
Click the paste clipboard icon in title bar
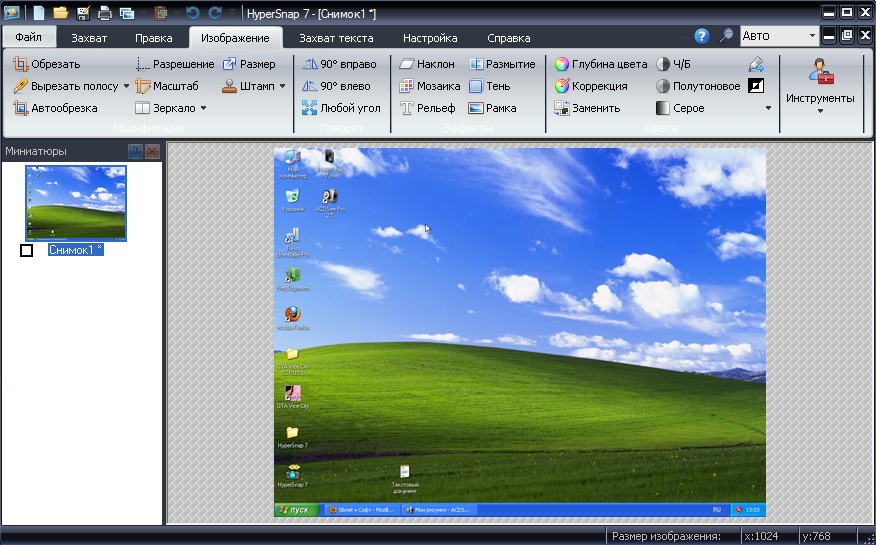point(161,12)
